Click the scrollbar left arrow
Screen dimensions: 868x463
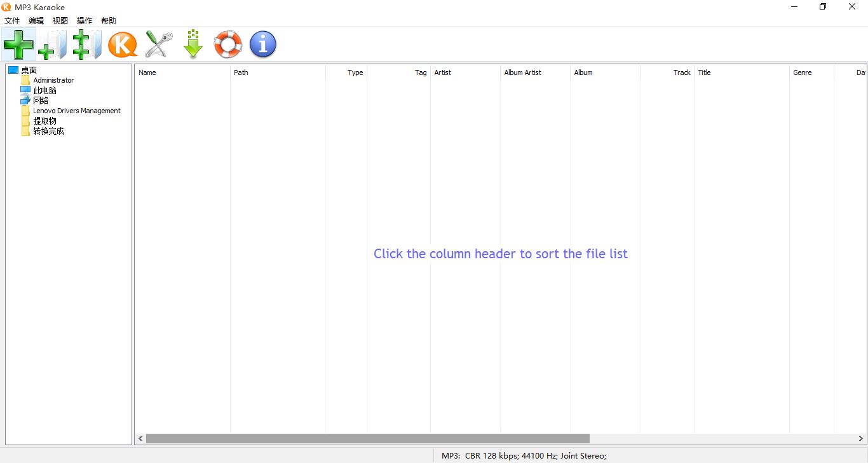pyautogui.click(x=140, y=438)
